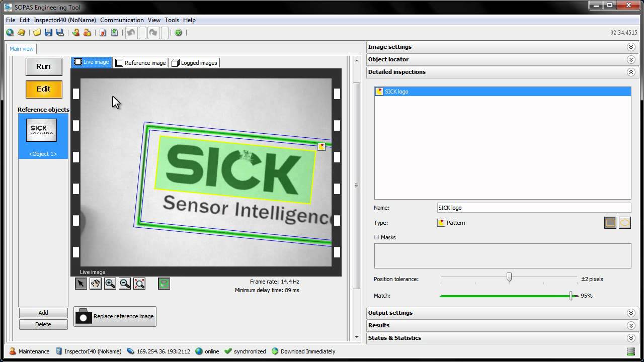Viewport: 644px width, 362px height.
Task: Click the Download Immediately status icon
Action: click(x=275, y=351)
